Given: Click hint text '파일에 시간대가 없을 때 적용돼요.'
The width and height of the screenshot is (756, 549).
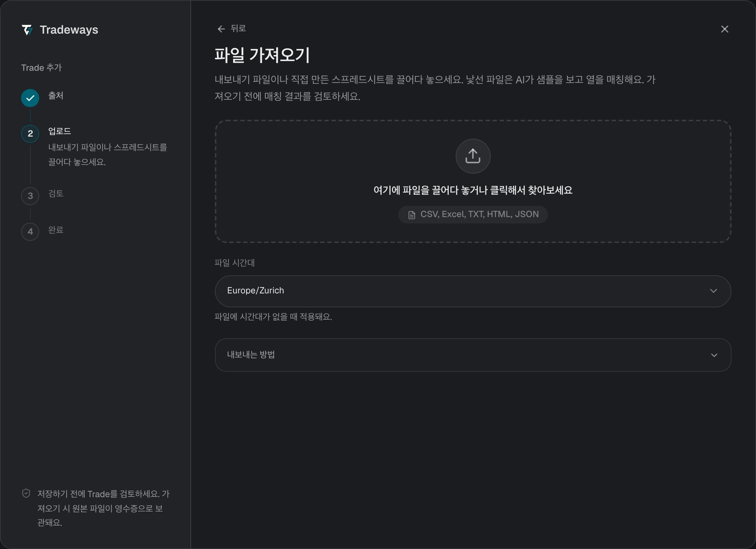Looking at the screenshot, I should click(273, 317).
